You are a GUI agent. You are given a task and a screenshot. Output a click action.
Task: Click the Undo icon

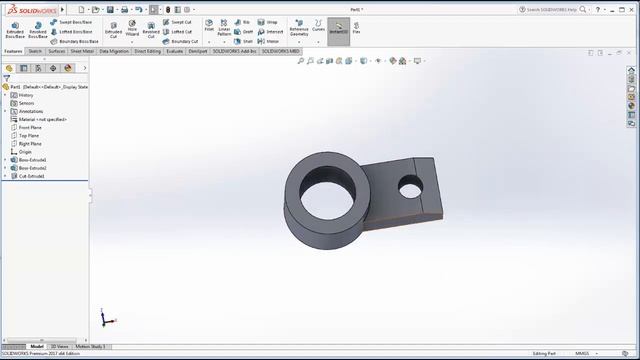[139, 9]
